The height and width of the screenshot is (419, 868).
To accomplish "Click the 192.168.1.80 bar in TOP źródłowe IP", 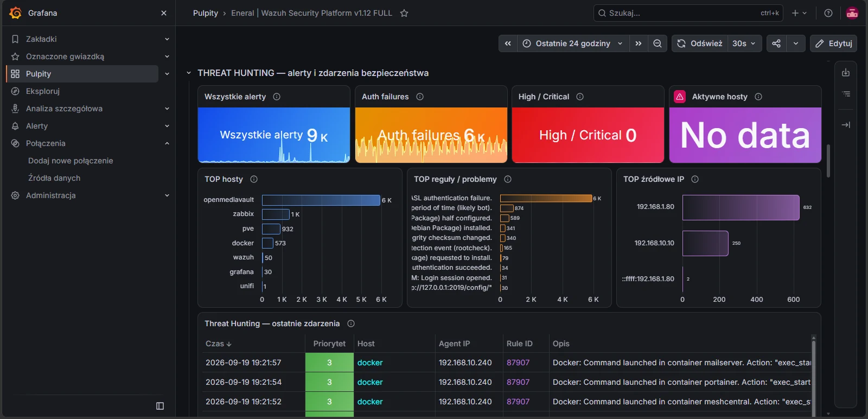I will pos(741,207).
